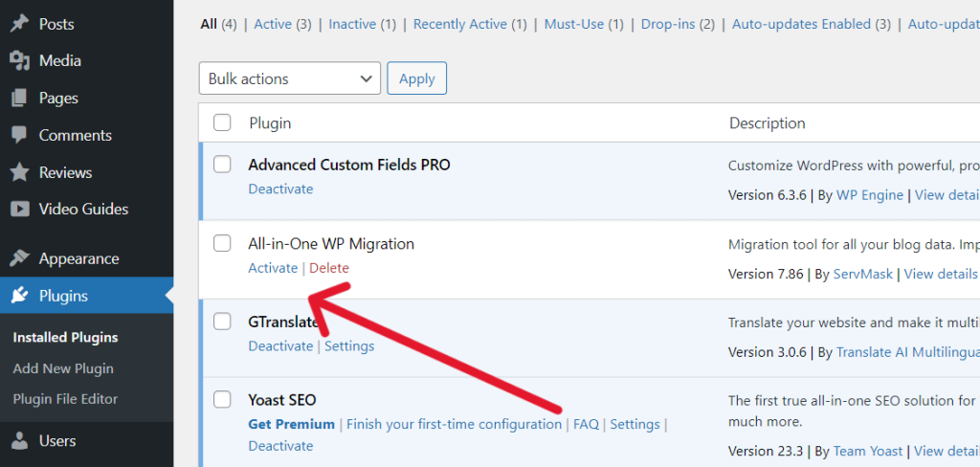This screenshot has width=980, height=467.
Task: Open the WP Engine author link
Action: (869, 195)
